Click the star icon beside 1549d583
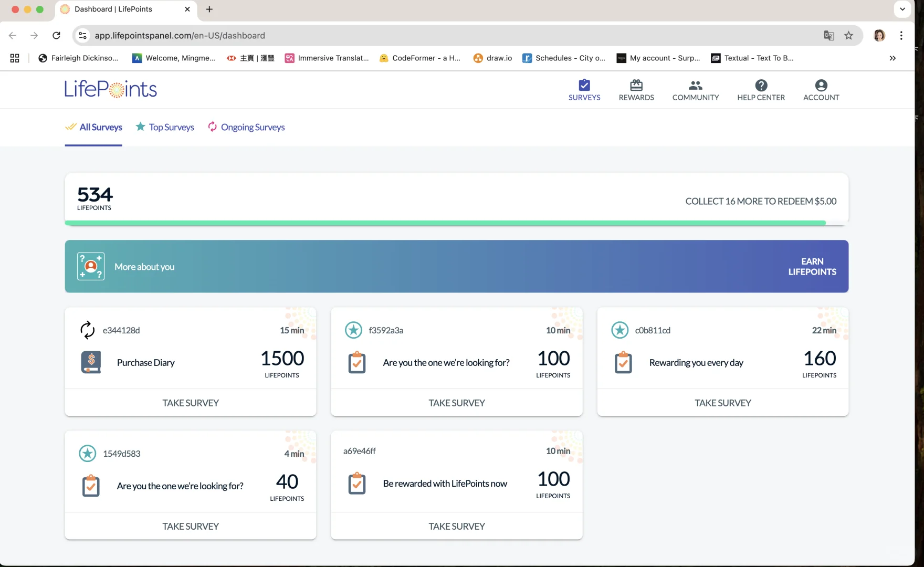Image resolution: width=924 pixels, height=567 pixels. point(88,453)
